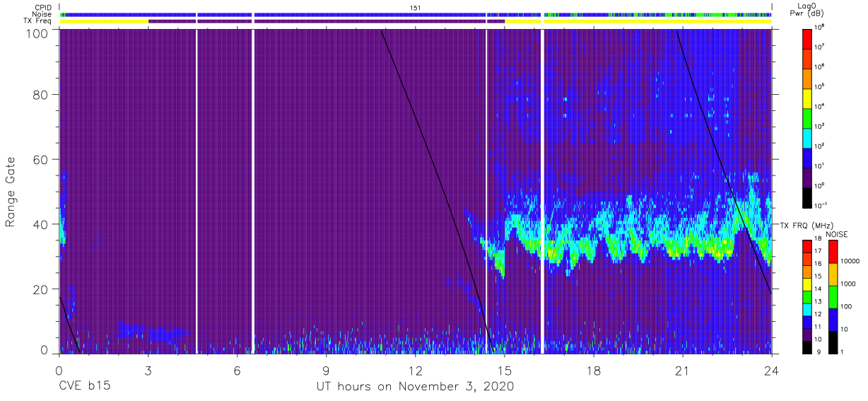Click the y-axis tick label '100'
The width and height of the screenshot is (868, 401).
click(x=36, y=33)
